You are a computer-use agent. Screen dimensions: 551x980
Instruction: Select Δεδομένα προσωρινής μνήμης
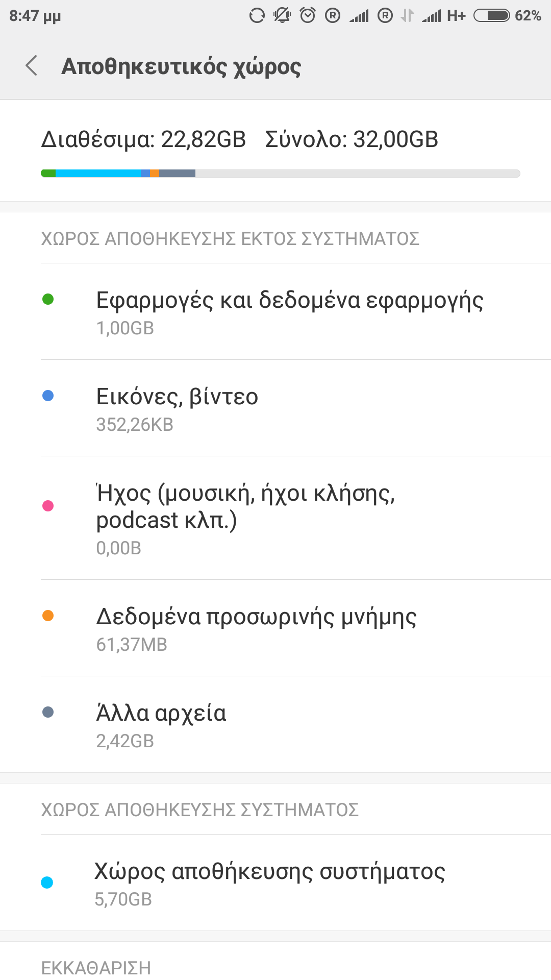coord(257,628)
